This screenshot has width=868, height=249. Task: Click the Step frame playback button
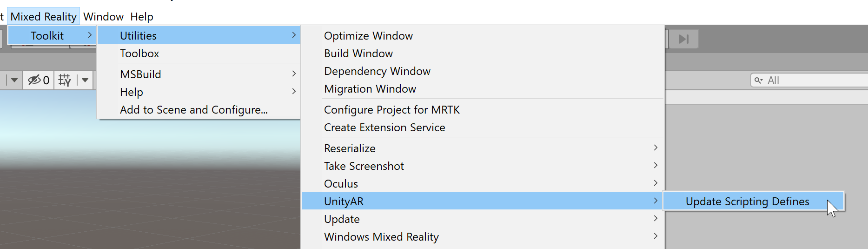[x=683, y=39]
